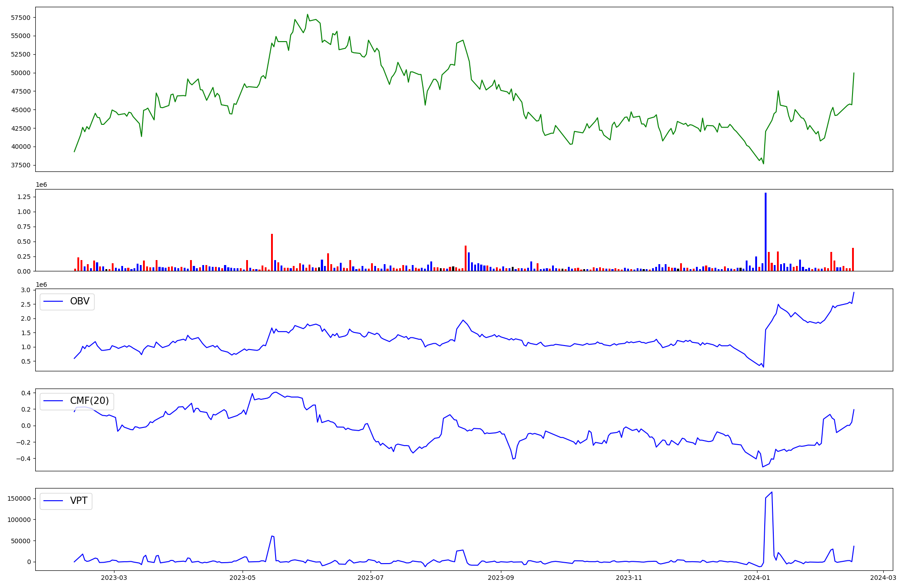
Task: Click the 2023-07 date tick label
Action: (371, 578)
